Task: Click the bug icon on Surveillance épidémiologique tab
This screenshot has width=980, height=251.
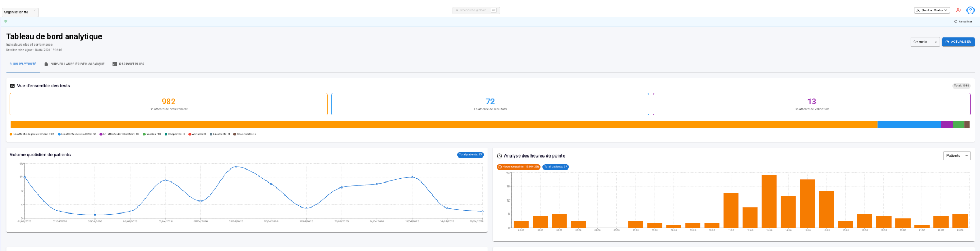Action: point(46,64)
